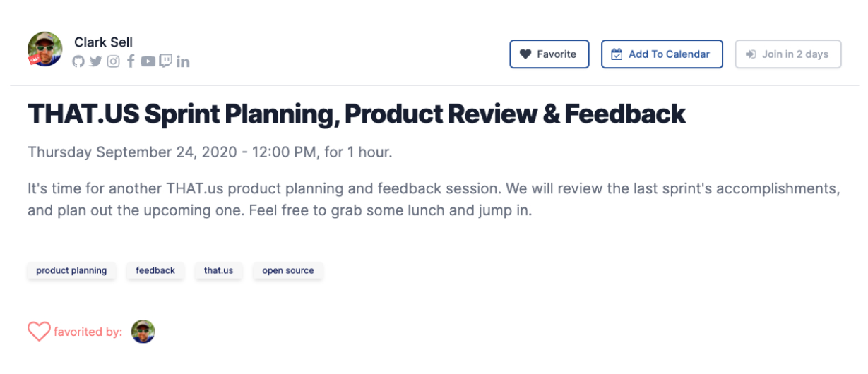Click the outlined heart next to favorited by
Screen dimensions: 868x374
click(x=39, y=332)
